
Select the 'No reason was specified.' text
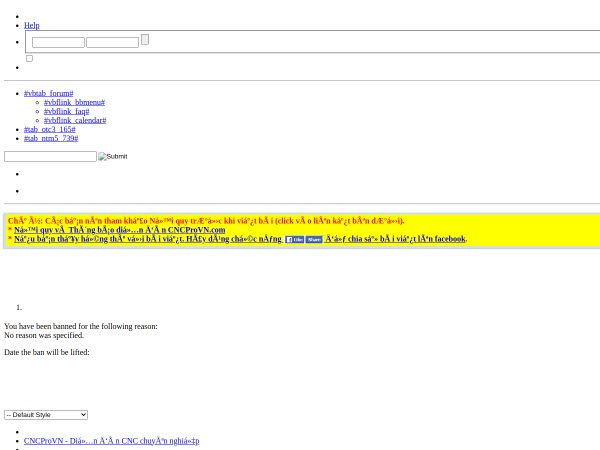pos(44,335)
